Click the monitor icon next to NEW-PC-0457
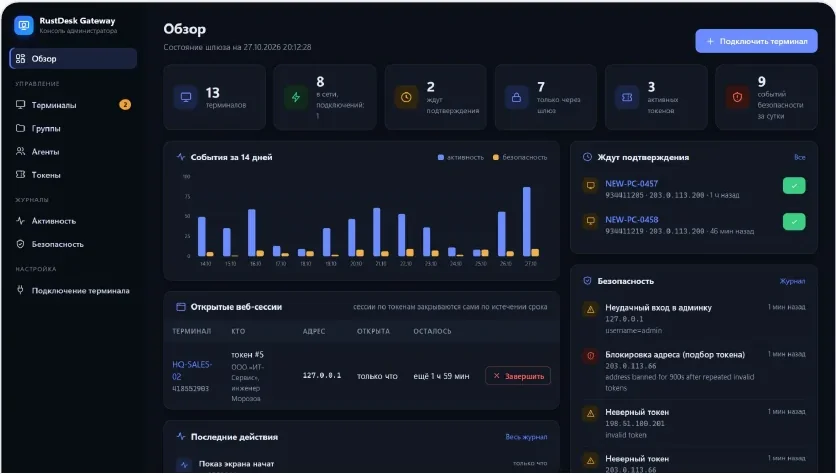The image size is (836, 474). tap(591, 186)
